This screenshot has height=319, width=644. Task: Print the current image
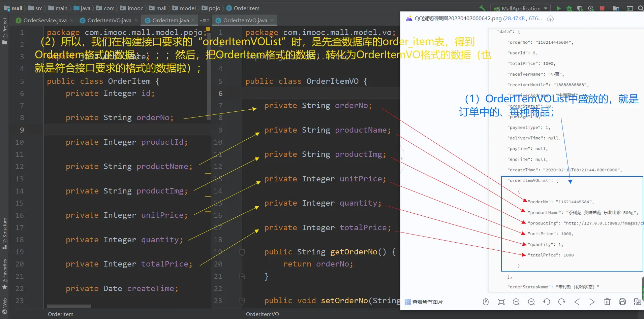(622, 302)
